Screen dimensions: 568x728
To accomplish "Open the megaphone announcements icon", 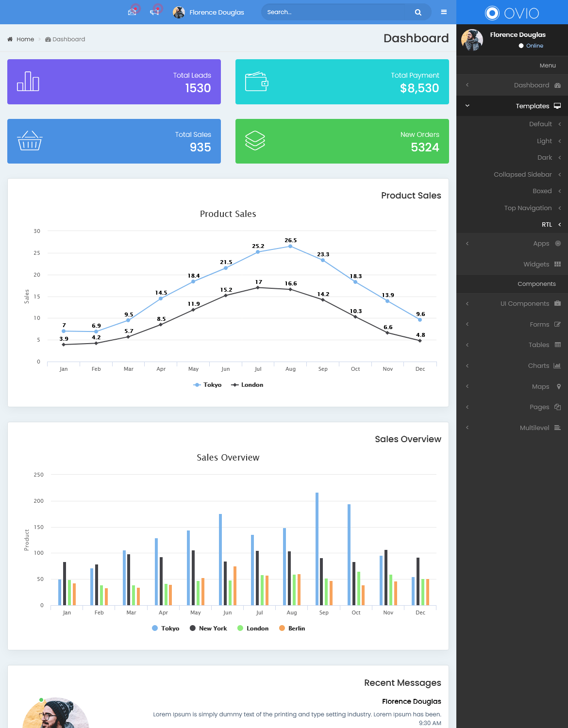I will tap(154, 12).
